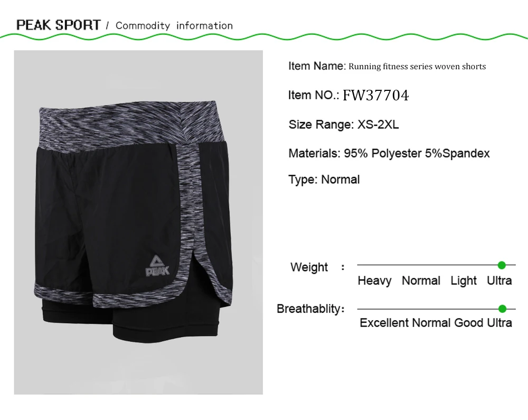
Task: Click the Weight slider track line
Action: 437,265
